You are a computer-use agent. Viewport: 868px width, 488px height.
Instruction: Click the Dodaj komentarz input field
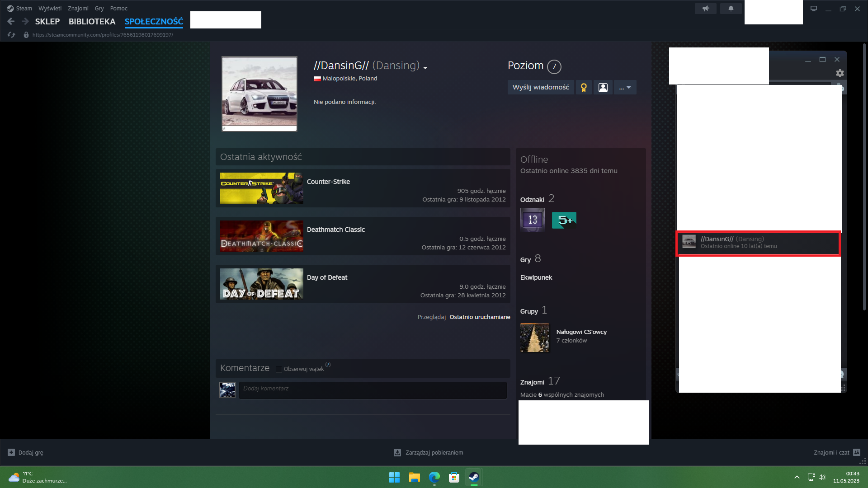pos(373,389)
